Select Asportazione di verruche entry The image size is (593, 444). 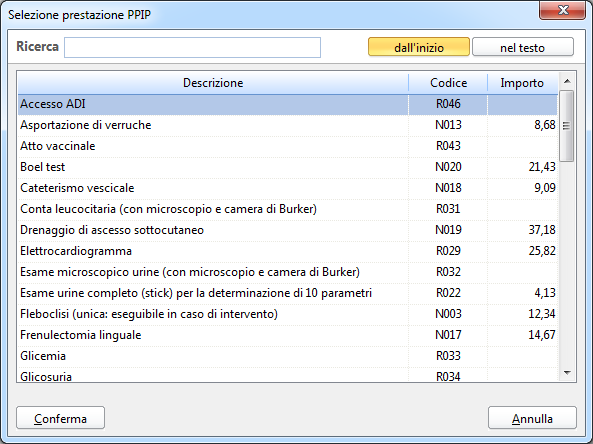point(287,125)
